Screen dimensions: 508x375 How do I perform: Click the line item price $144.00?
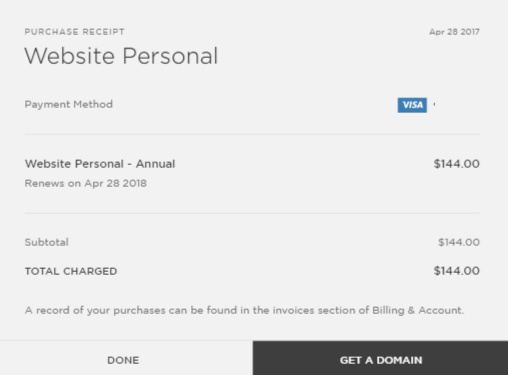coord(457,164)
